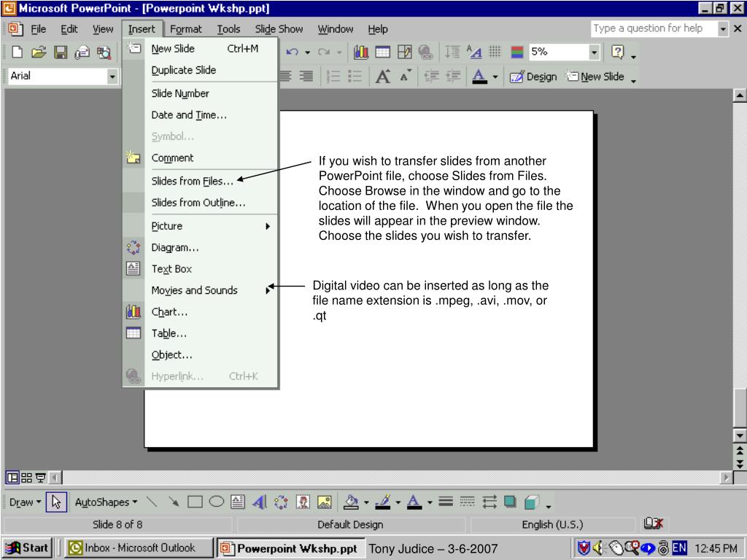
Task: Click the Start button on taskbar
Action: [x=27, y=548]
